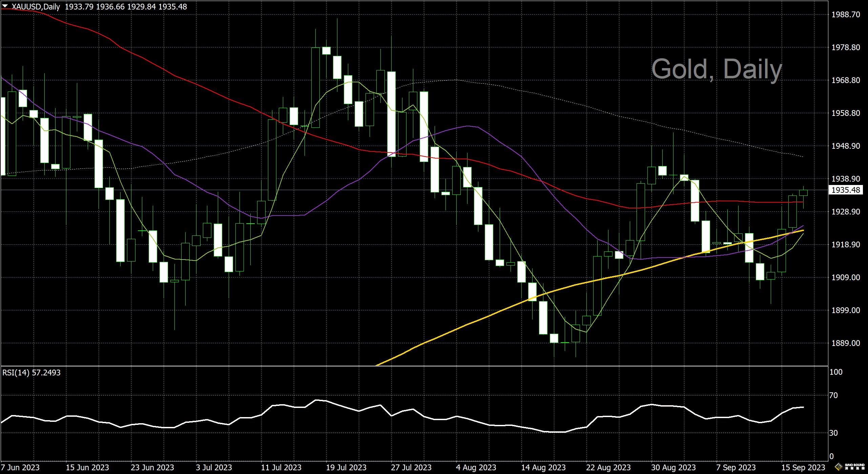
Task: Click the RSI 70 level label
Action: point(833,395)
